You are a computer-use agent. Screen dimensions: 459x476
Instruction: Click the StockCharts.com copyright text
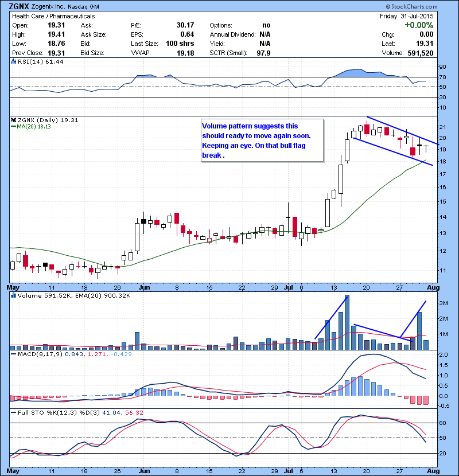coord(411,6)
